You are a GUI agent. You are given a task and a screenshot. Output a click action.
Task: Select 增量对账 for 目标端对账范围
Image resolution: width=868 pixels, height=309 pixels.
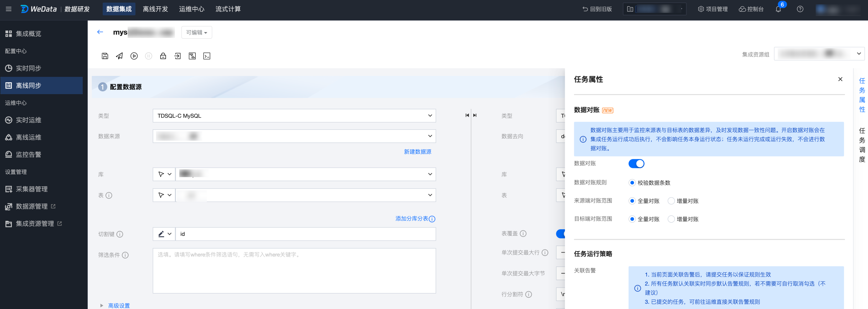[x=671, y=219]
